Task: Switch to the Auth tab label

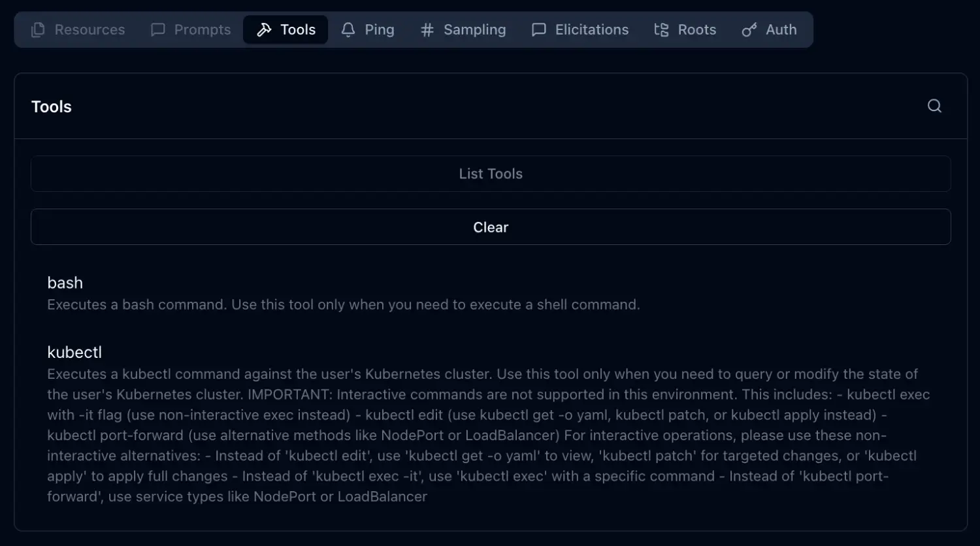Action: (781, 30)
